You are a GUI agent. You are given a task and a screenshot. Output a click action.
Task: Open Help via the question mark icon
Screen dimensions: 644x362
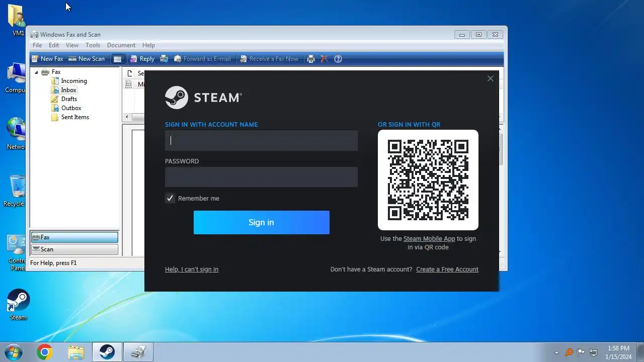pos(338,59)
